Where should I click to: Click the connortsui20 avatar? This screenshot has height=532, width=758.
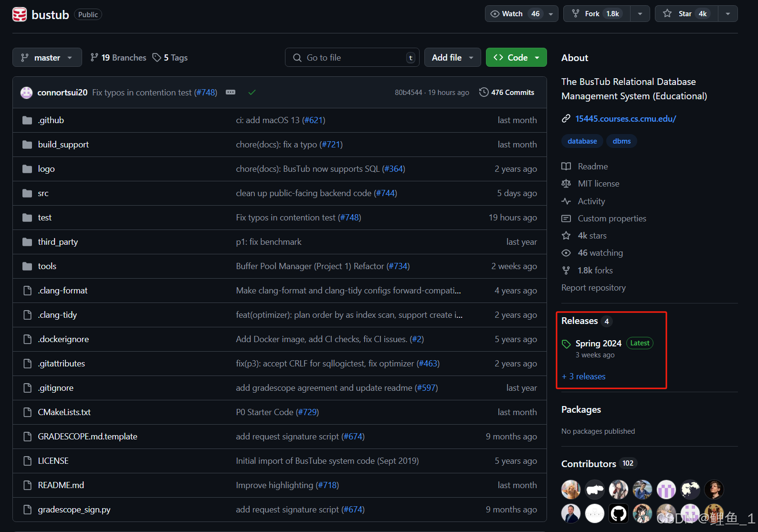click(26, 93)
